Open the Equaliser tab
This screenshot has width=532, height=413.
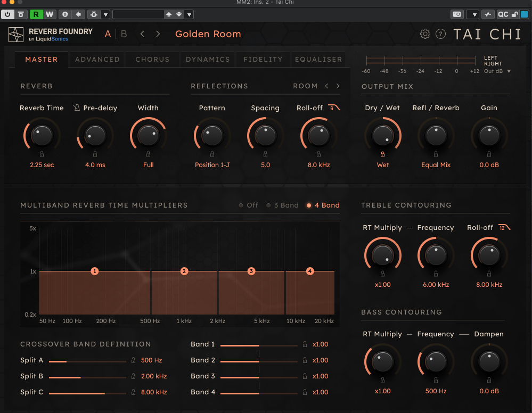pos(318,60)
